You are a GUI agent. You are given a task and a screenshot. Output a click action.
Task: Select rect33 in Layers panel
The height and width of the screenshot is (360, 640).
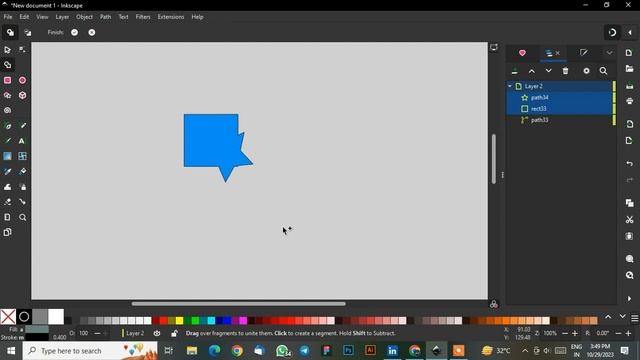point(560,109)
